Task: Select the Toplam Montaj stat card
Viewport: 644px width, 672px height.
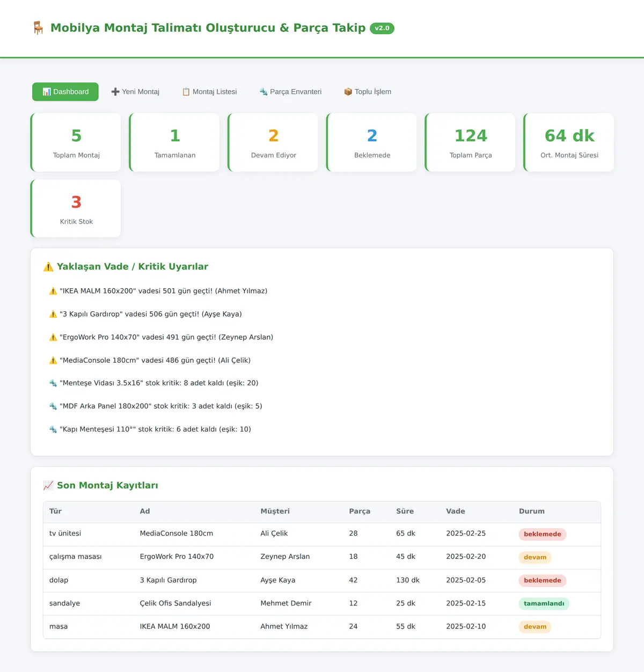Action: (76, 142)
